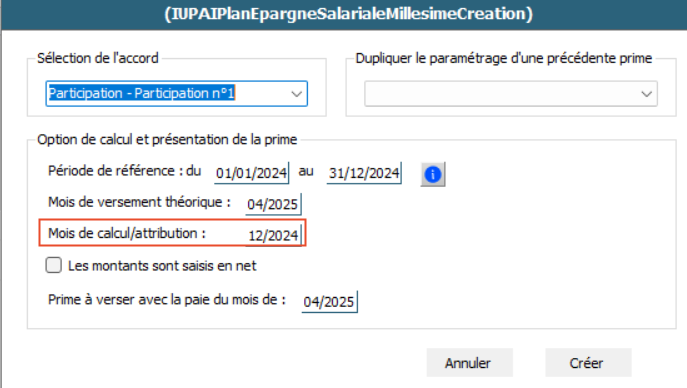The height and width of the screenshot is (388, 687).
Task: Expand the 'Sélection de l'accord' dropdown arrow
Action: point(297,94)
